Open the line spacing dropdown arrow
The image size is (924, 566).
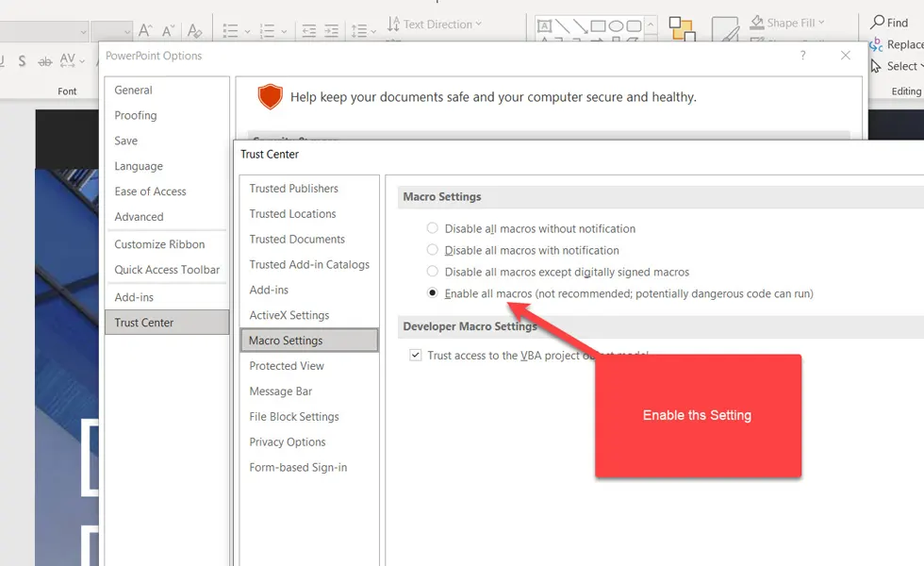tap(373, 31)
